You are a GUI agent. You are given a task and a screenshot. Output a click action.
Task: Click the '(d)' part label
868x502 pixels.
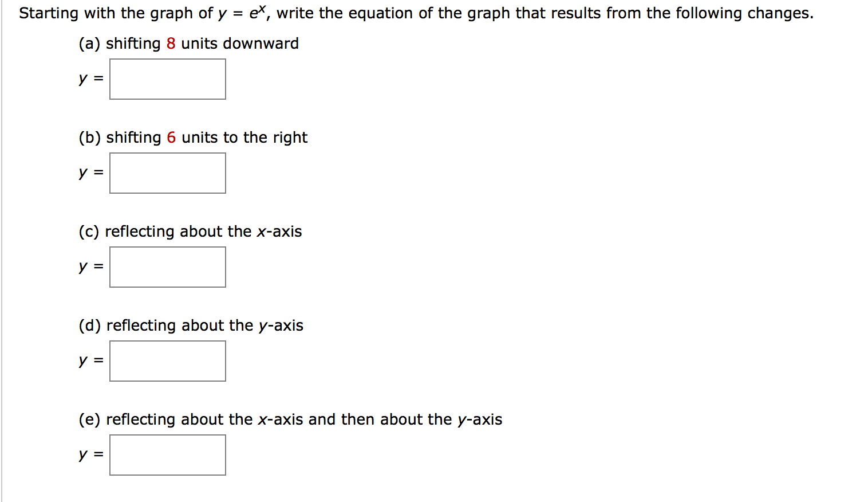point(89,325)
